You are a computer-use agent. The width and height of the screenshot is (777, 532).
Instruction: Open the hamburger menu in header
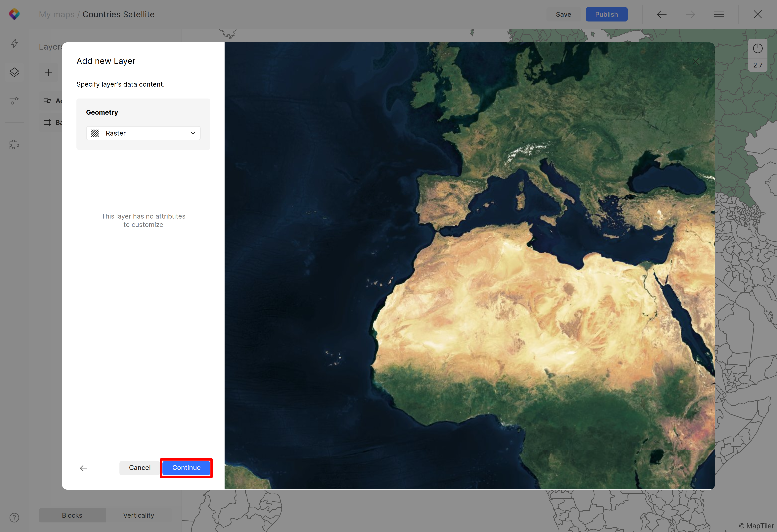[x=719, y=14]
